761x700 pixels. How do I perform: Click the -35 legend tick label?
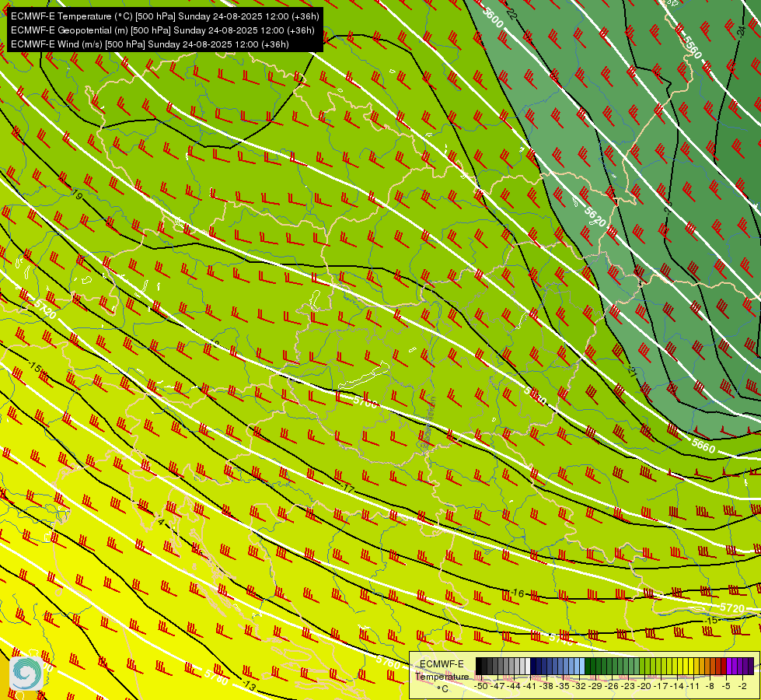click(x=564, y=686)
